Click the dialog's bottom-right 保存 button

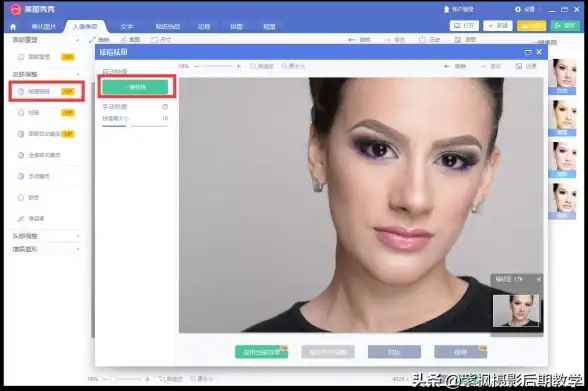pyautogui.click(x=460, y=352)
